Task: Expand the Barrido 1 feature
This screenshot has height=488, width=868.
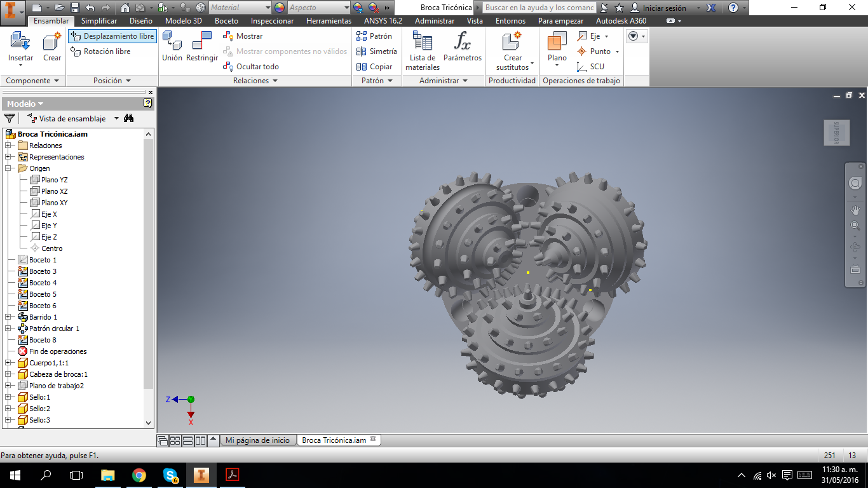Action: pos(8,317)
